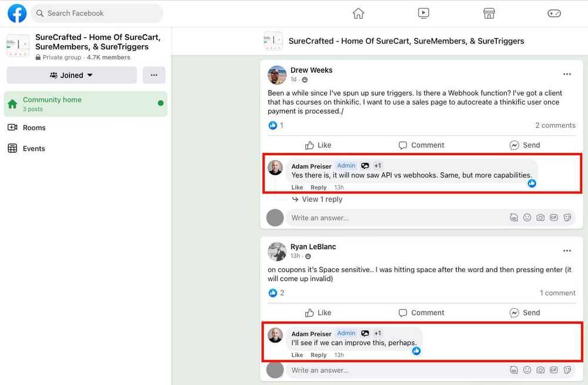588x385 pixels.
Task: Comment on Drew Weeks' post
Action: point(421,145)
